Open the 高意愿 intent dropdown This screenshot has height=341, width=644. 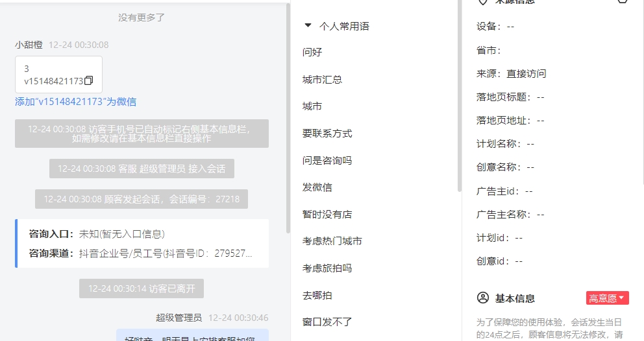point(608,298)
